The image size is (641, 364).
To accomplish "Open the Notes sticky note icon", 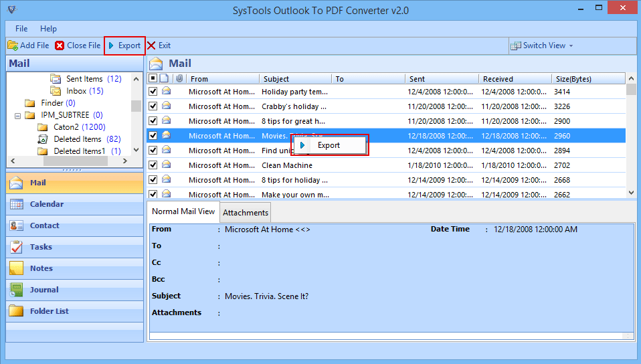I will click(x=16, y=268).
